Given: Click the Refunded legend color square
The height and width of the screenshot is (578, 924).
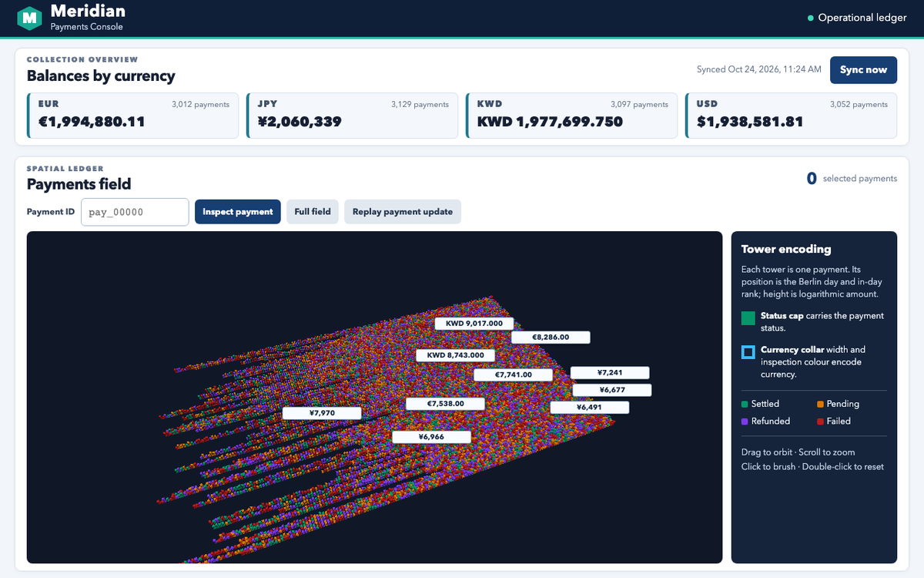Looking at the screenshot, I should 745,422.
